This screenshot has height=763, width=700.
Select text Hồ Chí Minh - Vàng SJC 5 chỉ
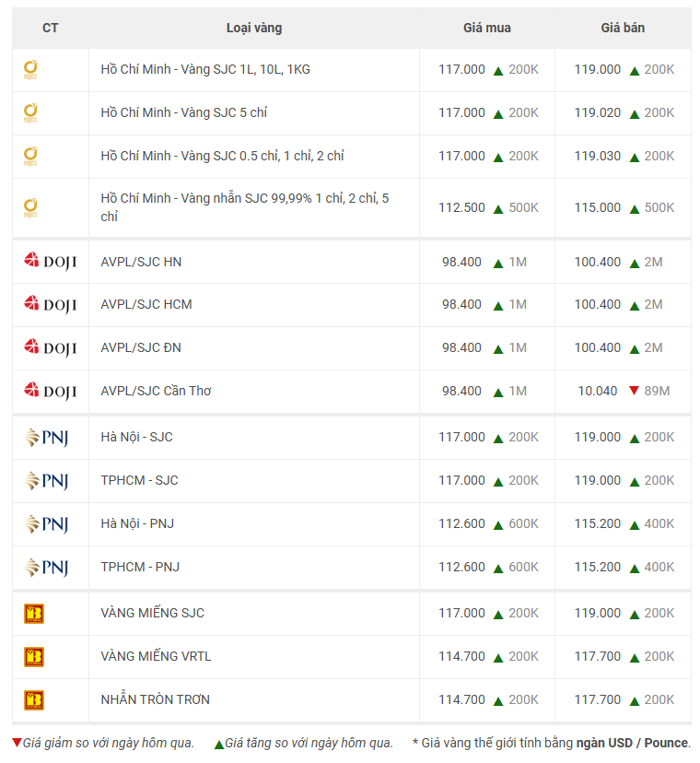click(184, 113)
